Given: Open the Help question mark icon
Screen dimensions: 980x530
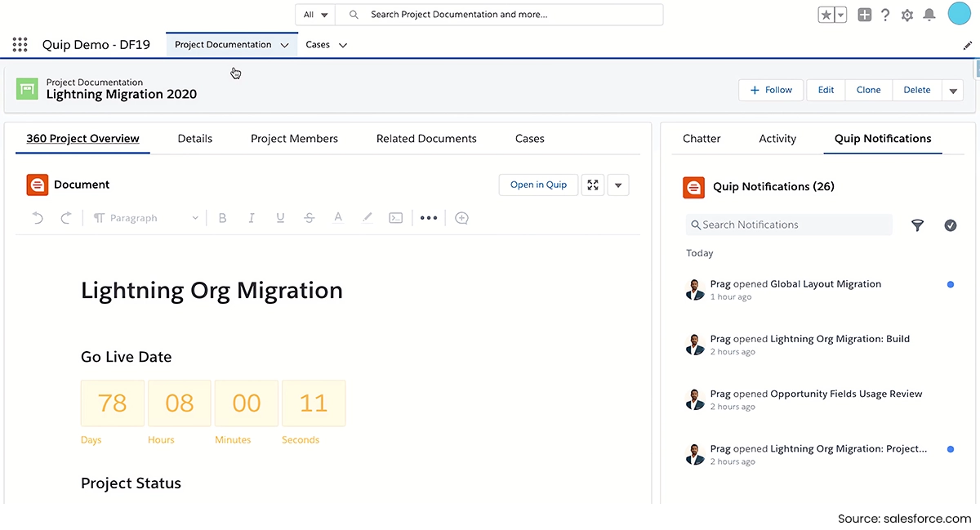Looking at the screenshot, I should click(x=885, y=15).
